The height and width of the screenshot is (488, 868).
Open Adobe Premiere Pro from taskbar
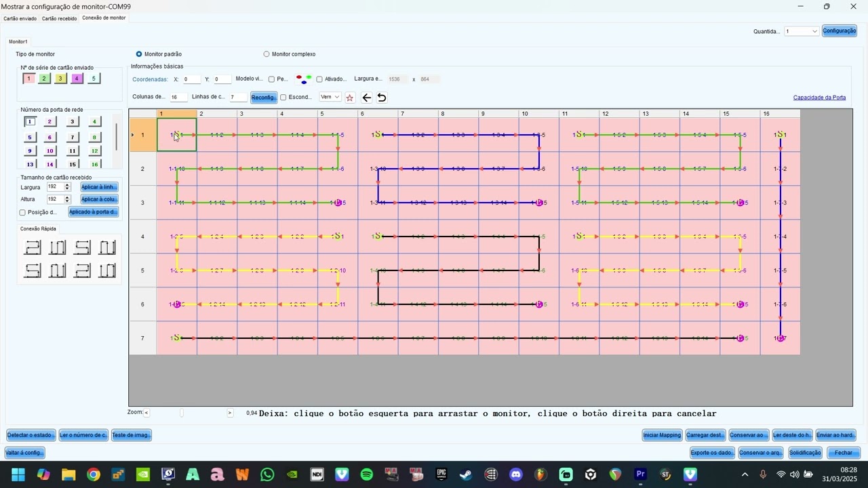click(640, 474)
